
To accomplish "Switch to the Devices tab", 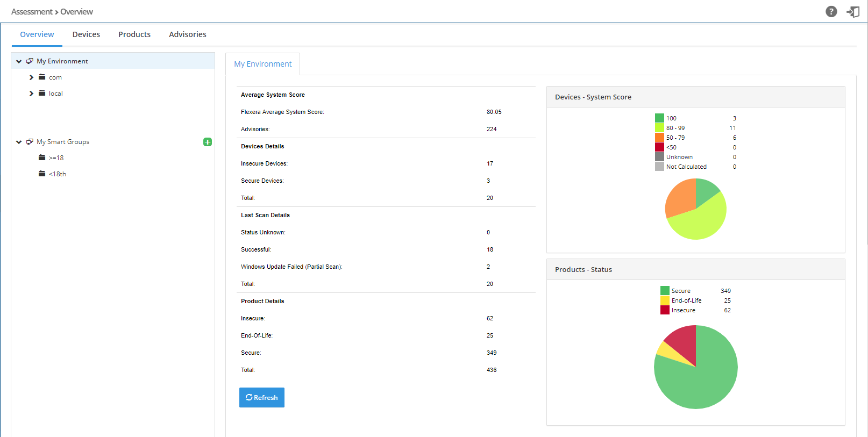I will tap(86, 34).
